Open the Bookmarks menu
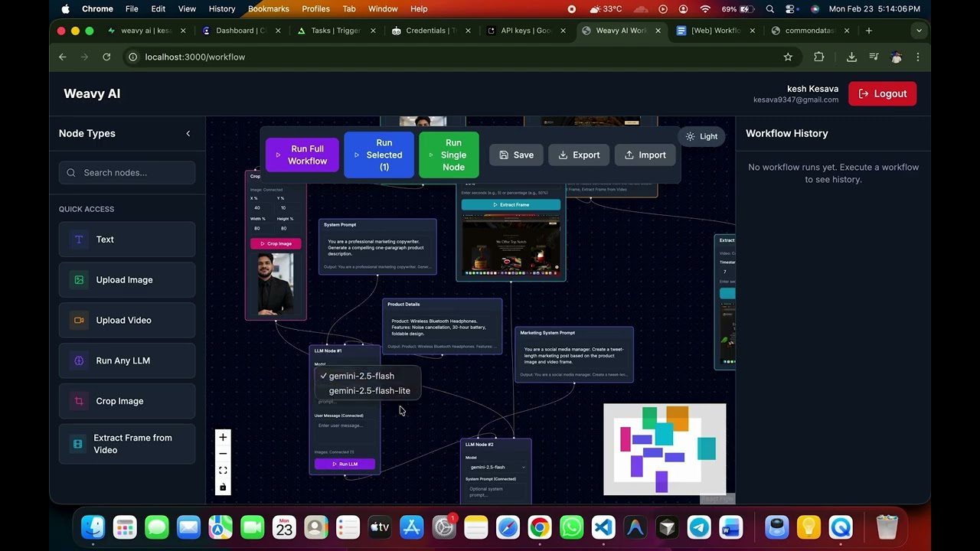This screenshot has width=980, height=551. 269,8
